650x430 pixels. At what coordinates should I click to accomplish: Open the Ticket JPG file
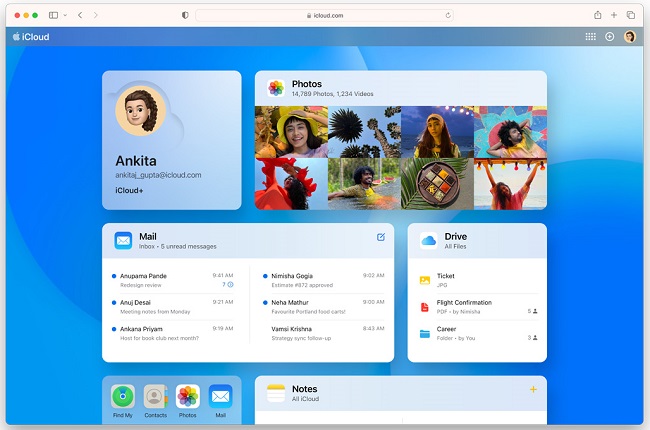pos(478,280)
